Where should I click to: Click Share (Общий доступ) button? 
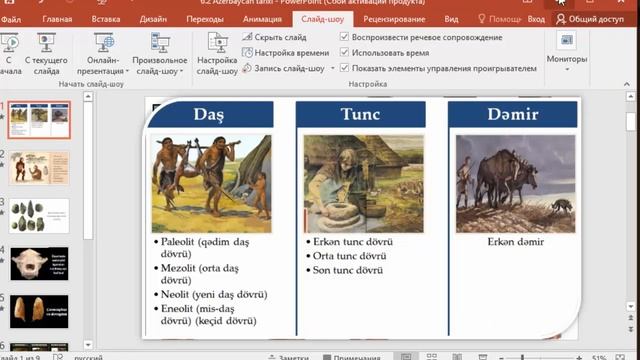[x=591, y=19]
